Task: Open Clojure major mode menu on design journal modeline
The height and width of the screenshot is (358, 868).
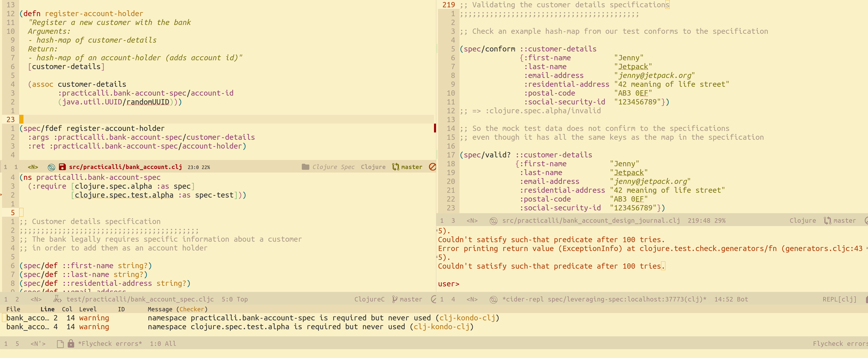Action: coord(802,221)
